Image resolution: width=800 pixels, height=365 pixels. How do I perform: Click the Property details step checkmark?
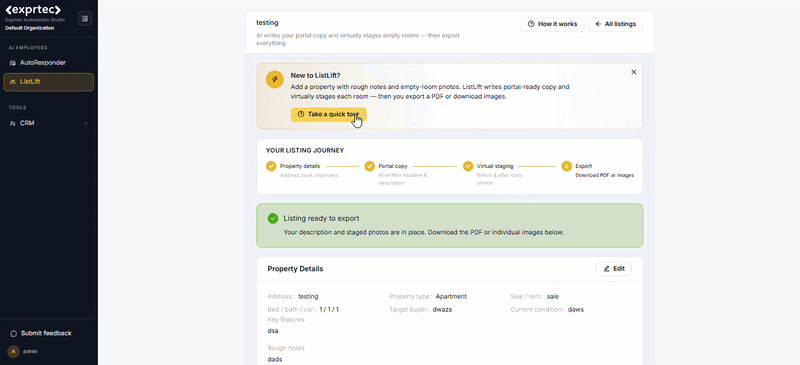[x=271, y=166]
